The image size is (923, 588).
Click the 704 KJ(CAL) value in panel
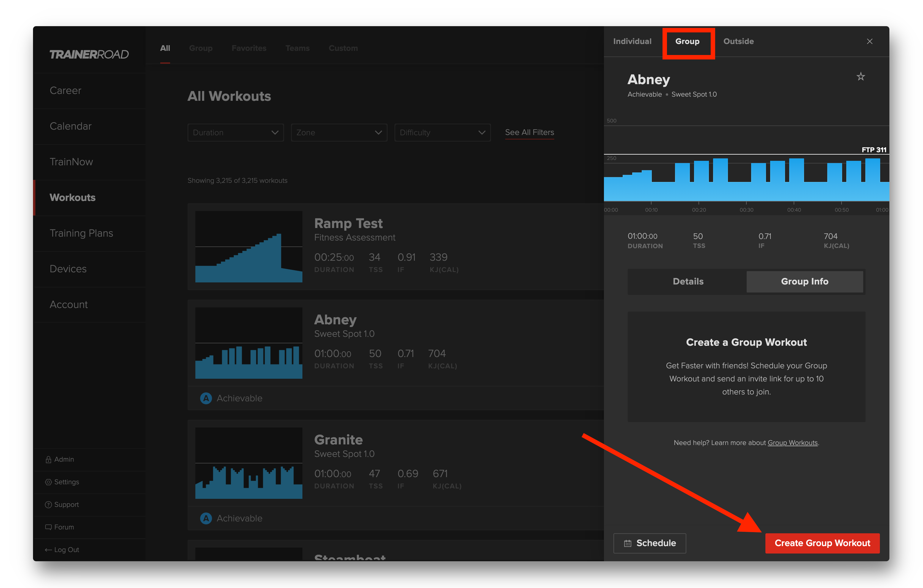(831, 236)
